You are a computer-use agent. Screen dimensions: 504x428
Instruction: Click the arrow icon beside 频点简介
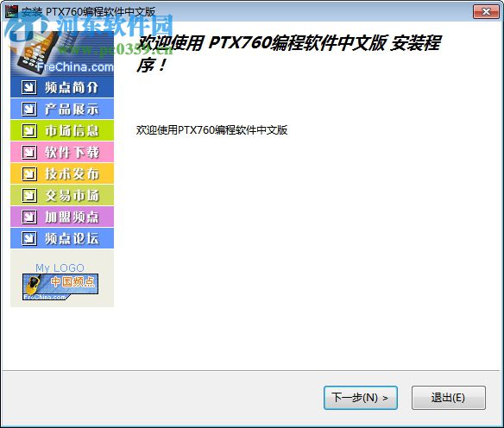(x=29, y=87)
